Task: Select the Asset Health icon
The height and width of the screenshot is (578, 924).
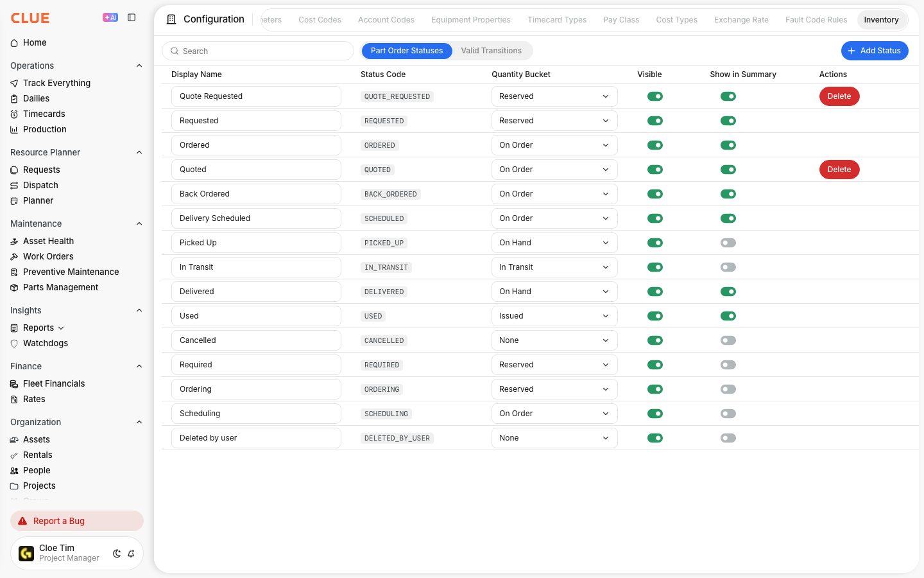Action: point(14,241)
